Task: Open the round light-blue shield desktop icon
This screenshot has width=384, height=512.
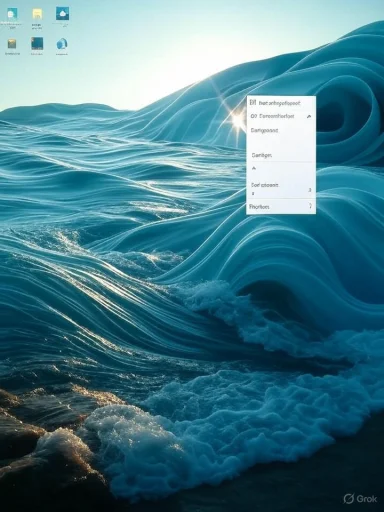Action: pos(62,44)
